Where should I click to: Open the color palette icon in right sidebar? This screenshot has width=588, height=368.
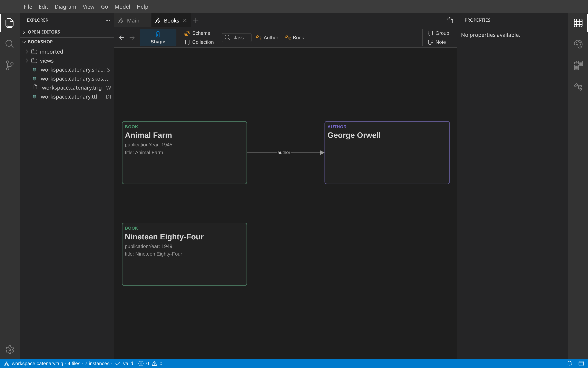(x=578, y=44)
